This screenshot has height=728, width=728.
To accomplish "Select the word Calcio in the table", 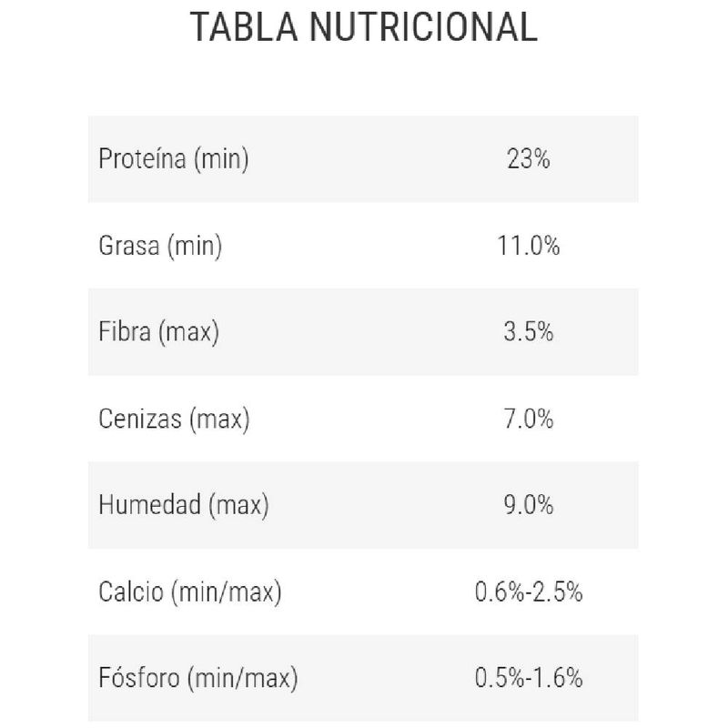I will coord(127,592).
